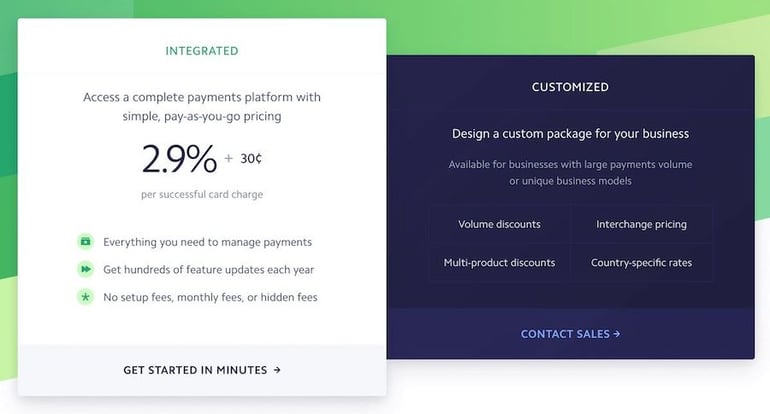
Task: Click 'per successful card charge' caption
Action: (202, 194)
